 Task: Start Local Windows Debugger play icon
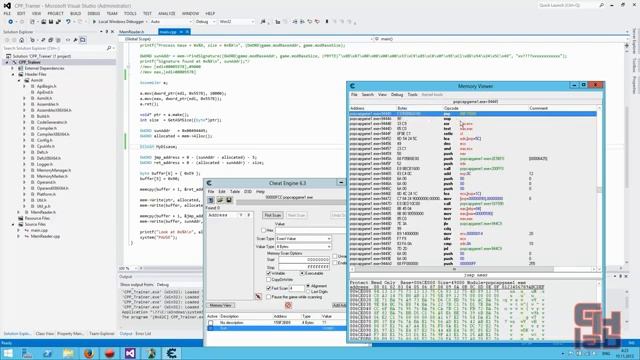pos(94,22)
